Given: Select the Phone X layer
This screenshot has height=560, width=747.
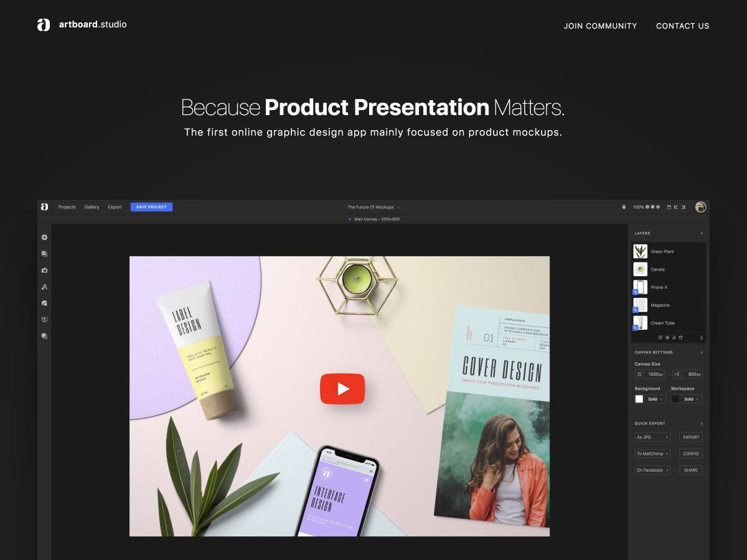Looking at the screenshot, I should (669, 287).
